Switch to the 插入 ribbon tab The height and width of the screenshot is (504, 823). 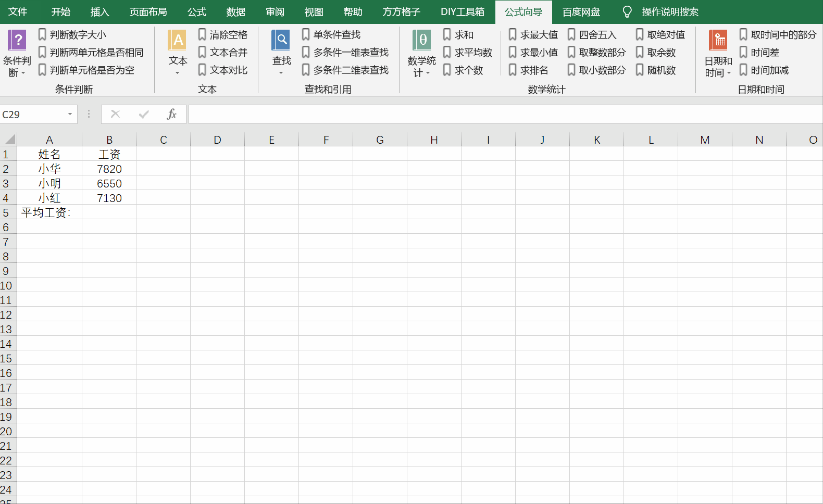click(x=99, y=12)
